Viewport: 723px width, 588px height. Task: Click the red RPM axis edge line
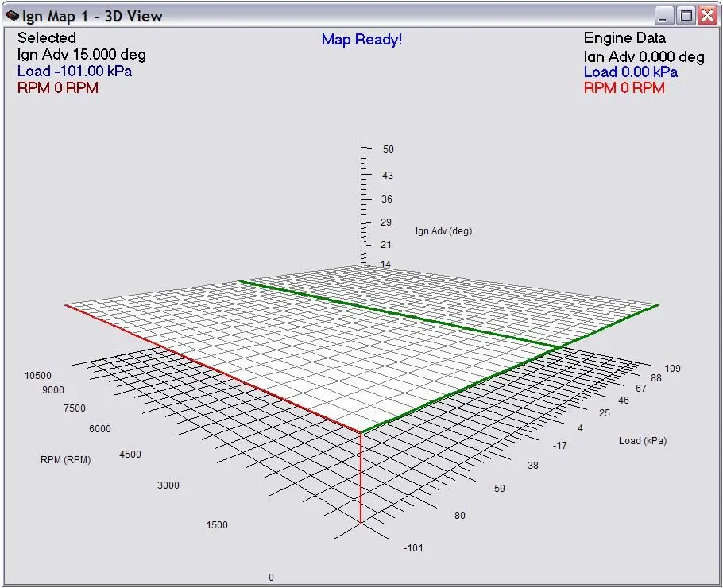(215, 367)
